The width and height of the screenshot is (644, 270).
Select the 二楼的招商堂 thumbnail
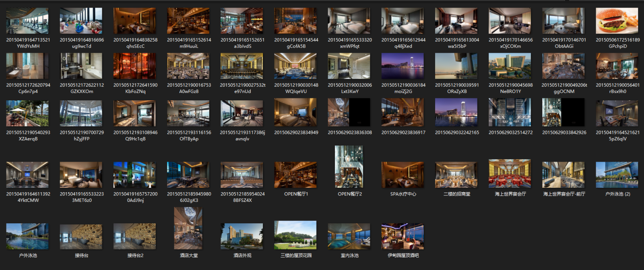coord(456,175)
